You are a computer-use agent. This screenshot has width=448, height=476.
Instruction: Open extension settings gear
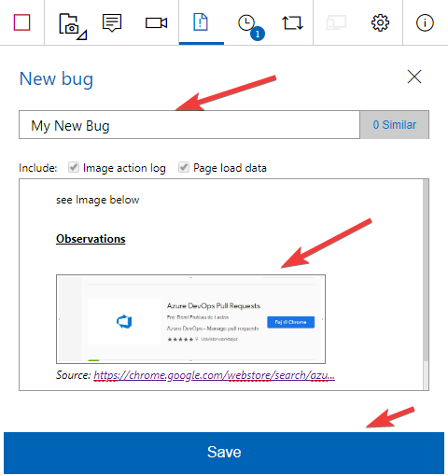pos(380,22)
